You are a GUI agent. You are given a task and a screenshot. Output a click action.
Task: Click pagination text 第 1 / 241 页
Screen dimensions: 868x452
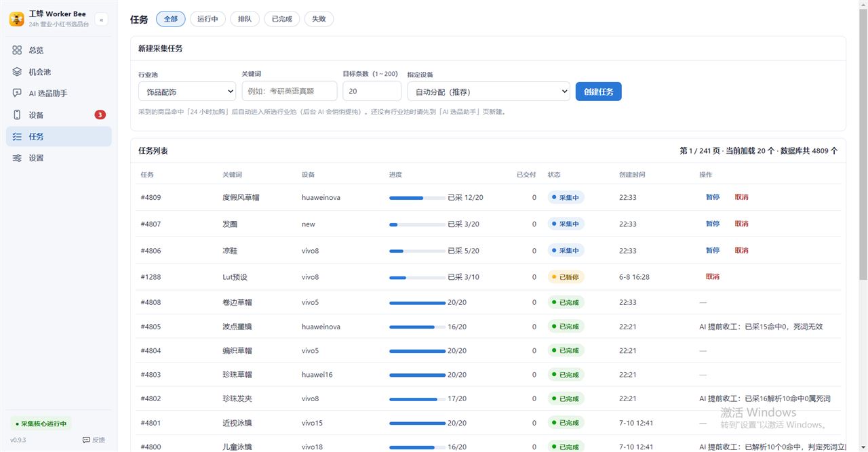click(700, 150)
